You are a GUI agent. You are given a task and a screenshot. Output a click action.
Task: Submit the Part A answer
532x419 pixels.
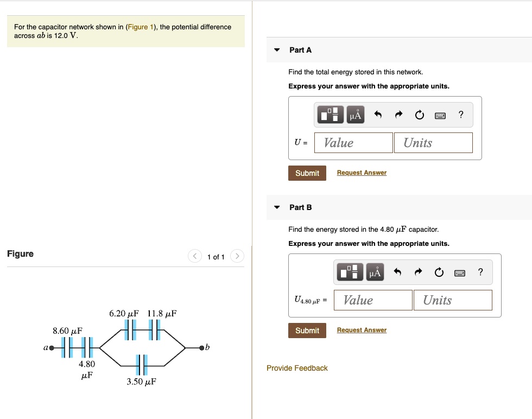point(307,173)
